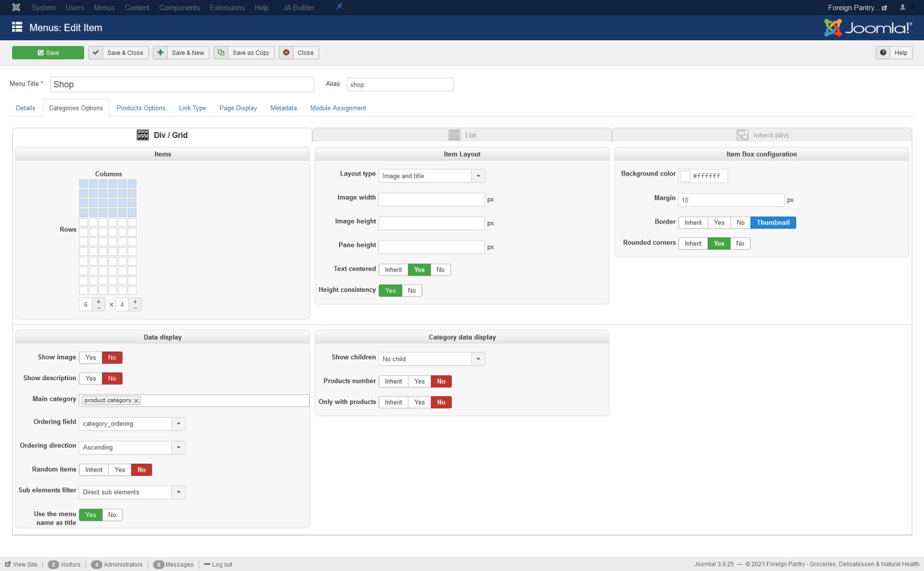This screenshot has width=924, height=571.
Task: Open the Background color swatch picker
Action: [x=685, y=176]
